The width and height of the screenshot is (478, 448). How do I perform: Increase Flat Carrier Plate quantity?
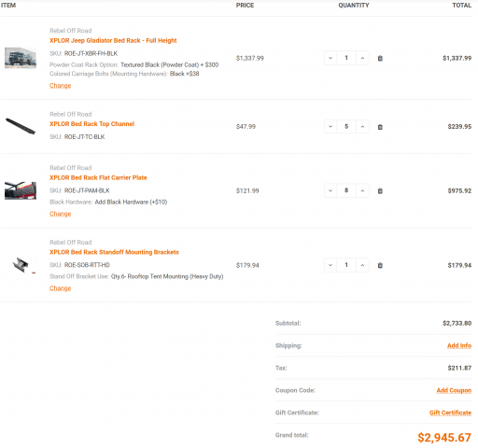tap(362, 190)
